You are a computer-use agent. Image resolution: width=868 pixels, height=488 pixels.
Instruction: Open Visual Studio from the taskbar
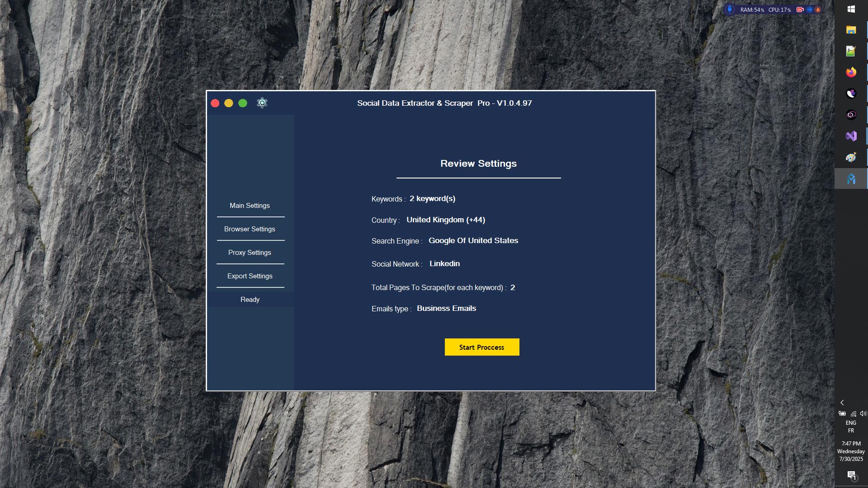(851, 136)
